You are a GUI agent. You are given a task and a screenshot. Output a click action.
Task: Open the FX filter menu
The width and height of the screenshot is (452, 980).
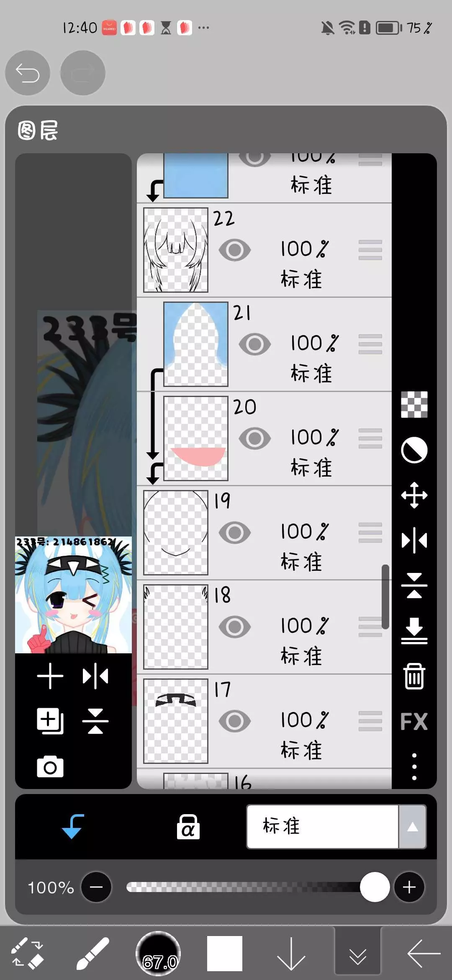pyautogui.click(x=414, y=721)
